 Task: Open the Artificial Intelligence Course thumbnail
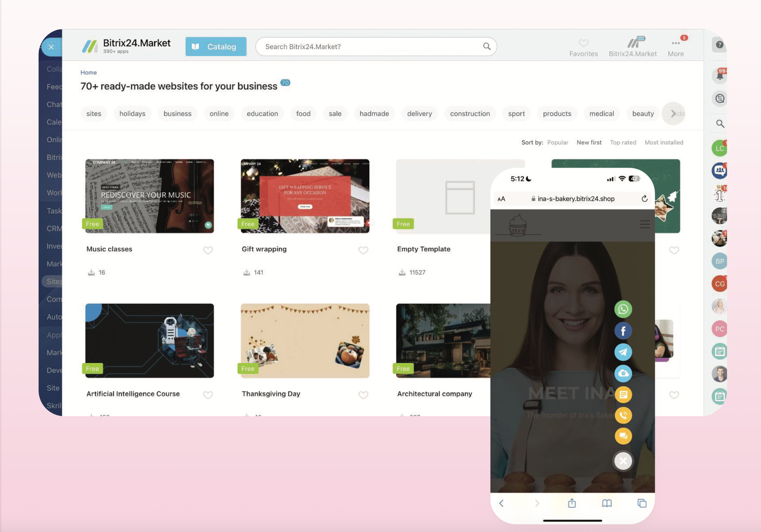click(150, 341)
